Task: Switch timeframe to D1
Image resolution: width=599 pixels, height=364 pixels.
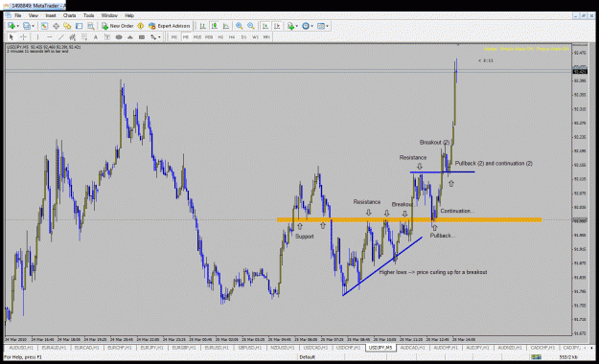Action: 243,37
